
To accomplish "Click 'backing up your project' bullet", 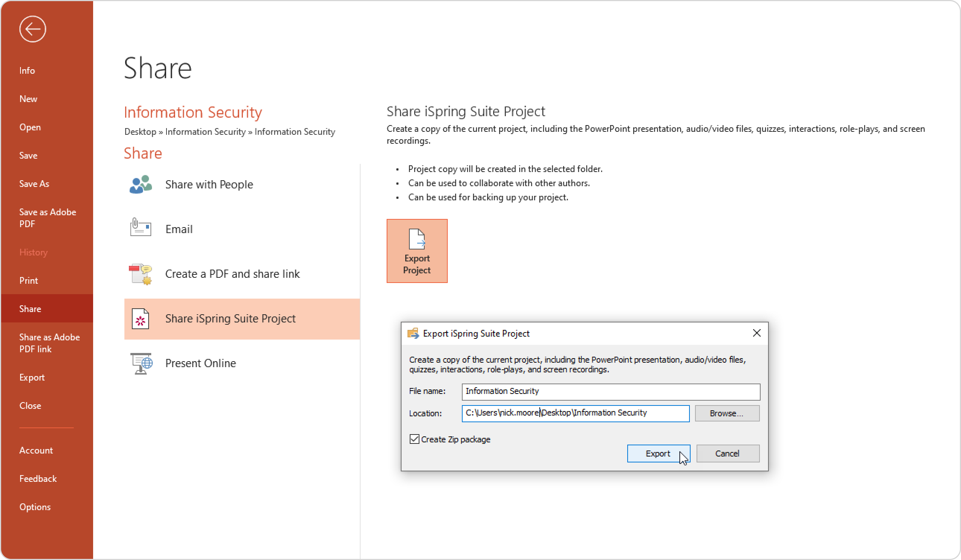I will pos(488,197).
